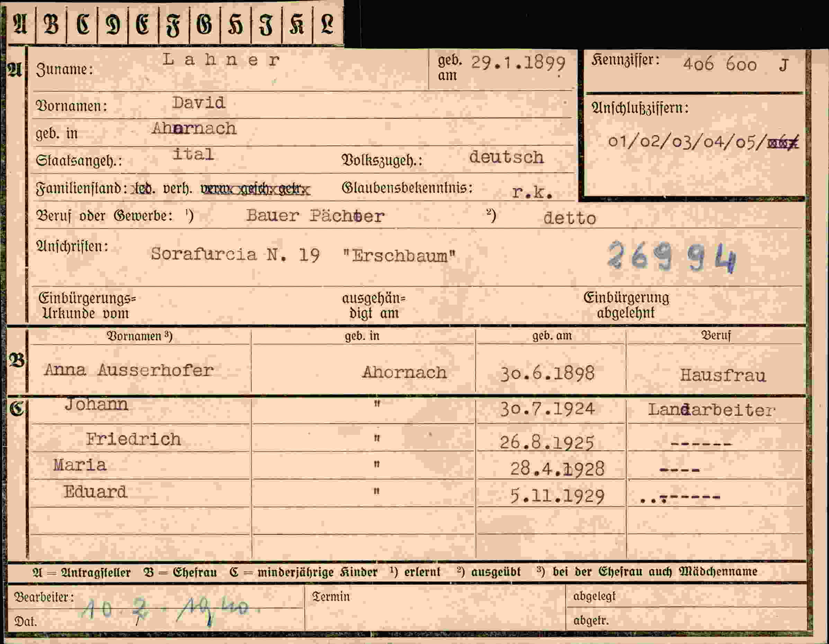Click the "Anschriften:" label
829x644 pixels.
[x=72, y=247]
